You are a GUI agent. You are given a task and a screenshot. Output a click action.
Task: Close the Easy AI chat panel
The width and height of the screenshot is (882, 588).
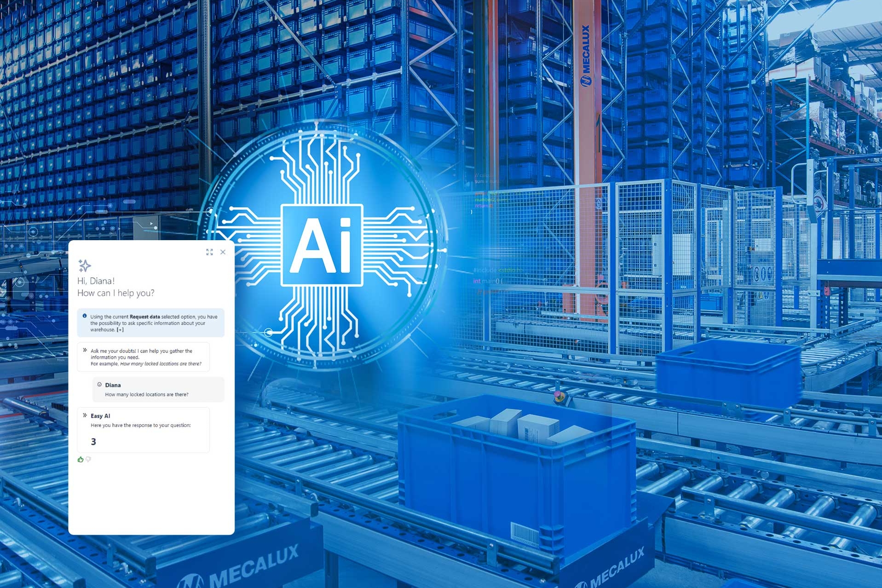223,252
